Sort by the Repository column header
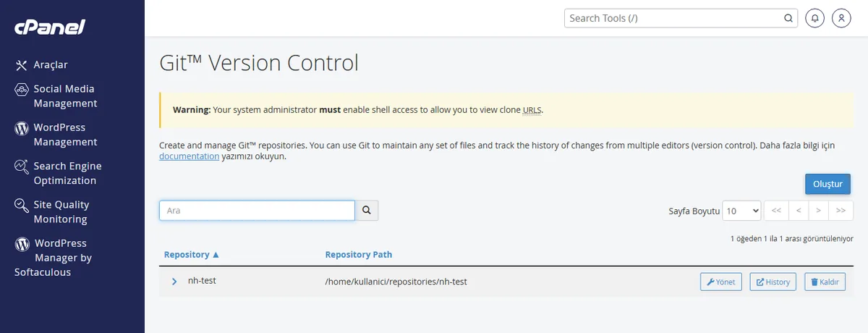 coord(191,255)
